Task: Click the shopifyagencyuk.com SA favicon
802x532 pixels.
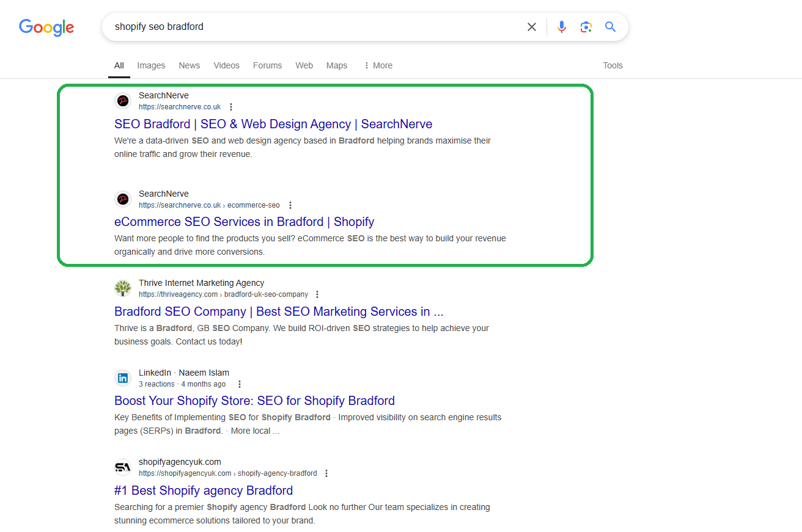Action: 123,467
